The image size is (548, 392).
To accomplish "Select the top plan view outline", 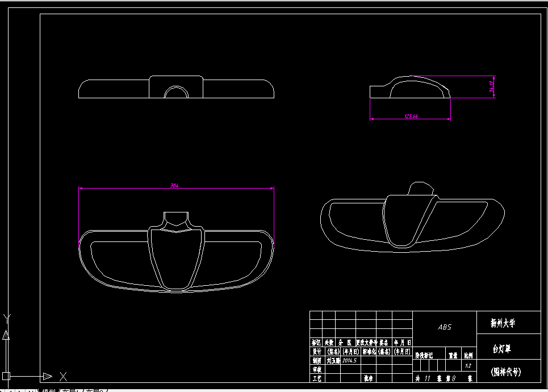I will [176, 252].
